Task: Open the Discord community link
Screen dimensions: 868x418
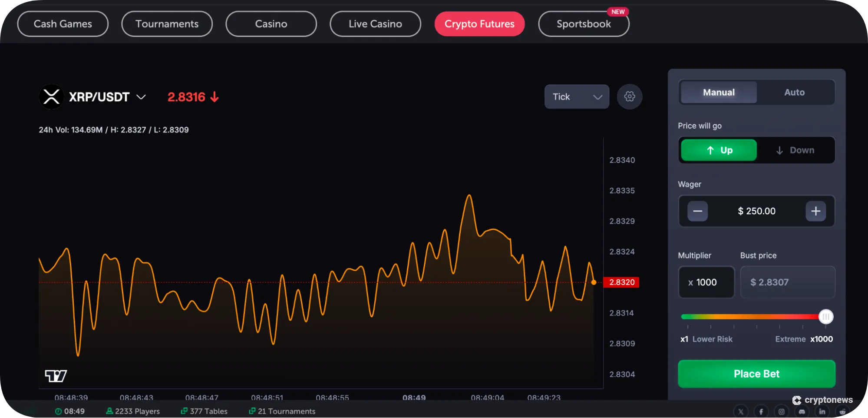Action: pyautogui.click(x=802, y=411)
